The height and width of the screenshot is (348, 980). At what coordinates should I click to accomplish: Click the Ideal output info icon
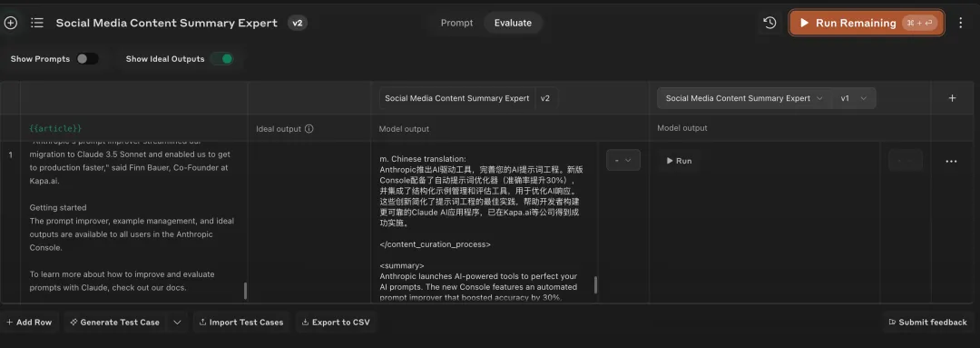point(309,129)
